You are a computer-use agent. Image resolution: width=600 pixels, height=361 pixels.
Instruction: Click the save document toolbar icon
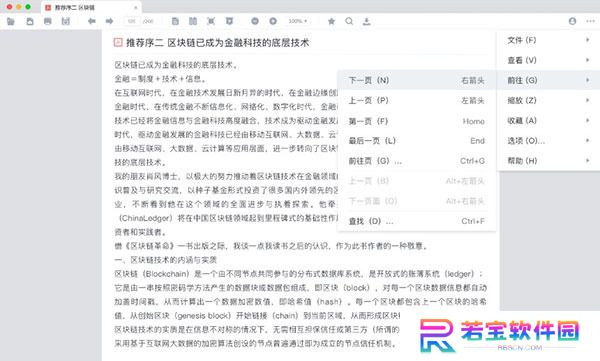(29, 21)
